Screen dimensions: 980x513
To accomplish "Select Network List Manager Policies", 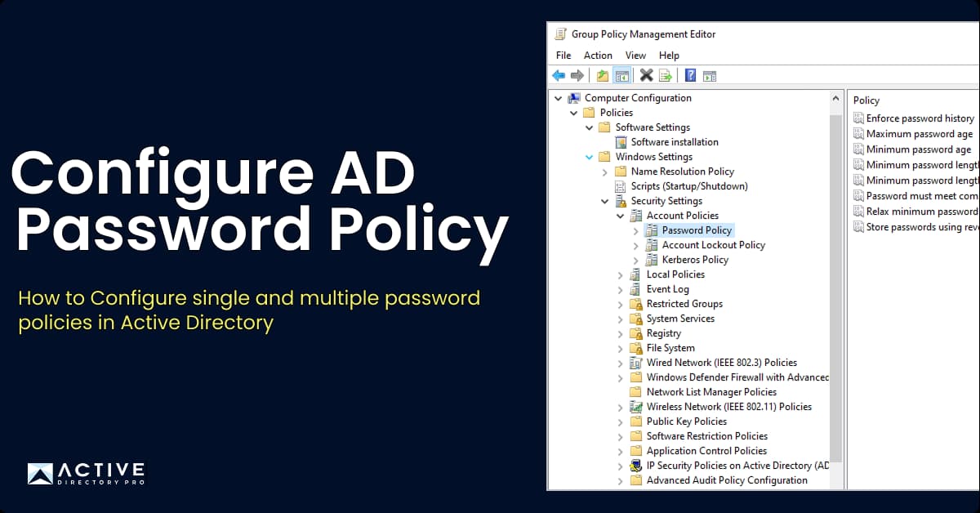I will [x=711, y=392].
